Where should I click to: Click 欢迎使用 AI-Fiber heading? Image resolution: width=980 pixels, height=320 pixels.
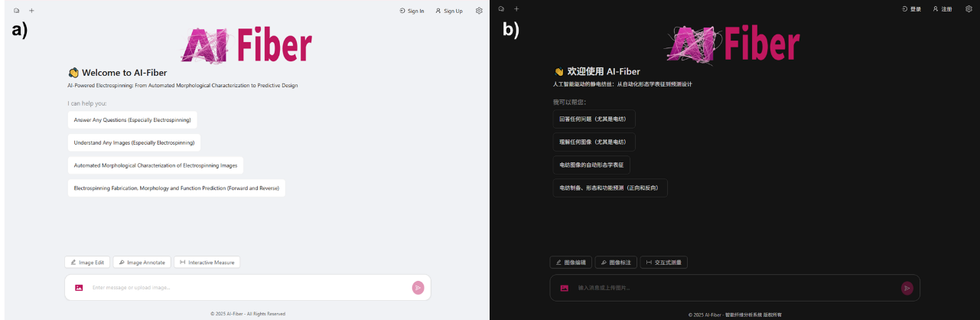(597, 71)
